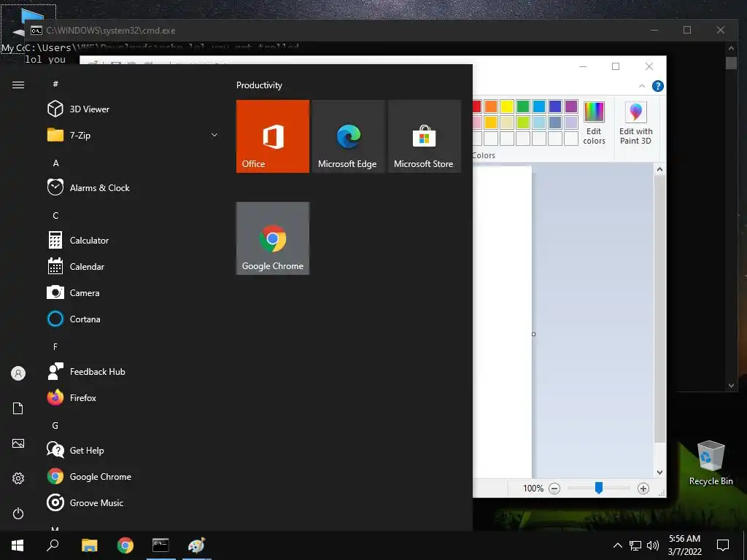Screen dimensions: 747x560
Task: Pick the purple swatch in Paint palette
Action: click(x=570, y=106)
